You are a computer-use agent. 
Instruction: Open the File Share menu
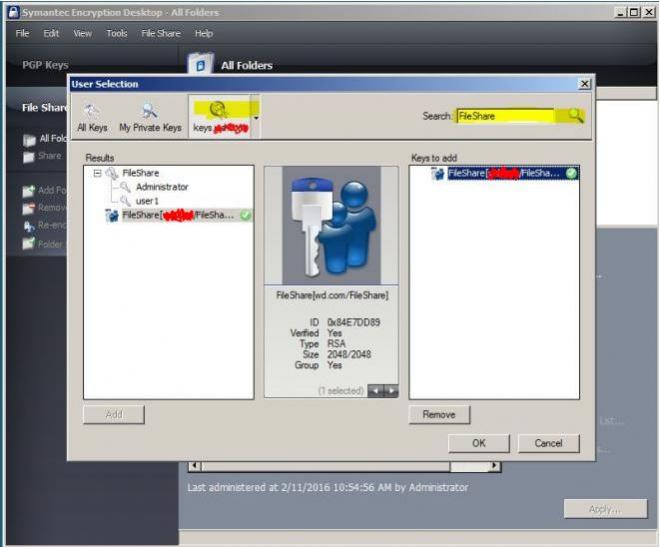[161, 33]
